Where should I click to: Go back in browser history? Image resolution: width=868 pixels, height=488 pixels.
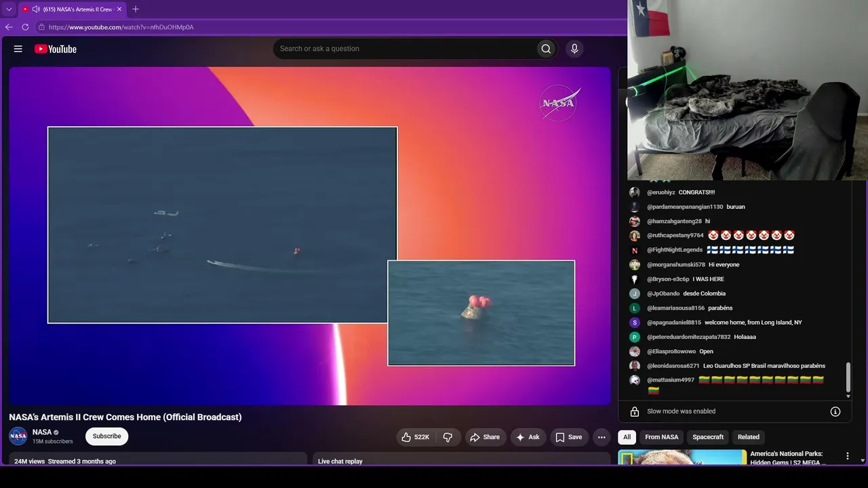click(x=9, y=27)
